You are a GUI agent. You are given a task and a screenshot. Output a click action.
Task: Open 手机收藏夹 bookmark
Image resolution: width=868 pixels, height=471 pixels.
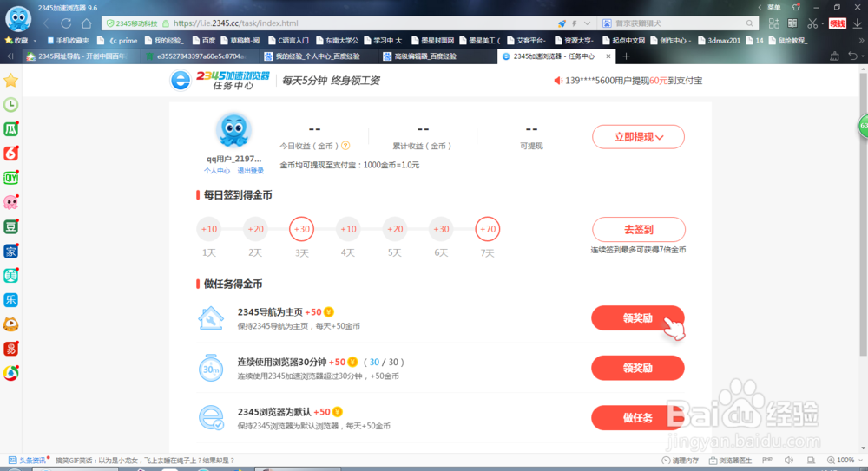(x=68, y=41)
